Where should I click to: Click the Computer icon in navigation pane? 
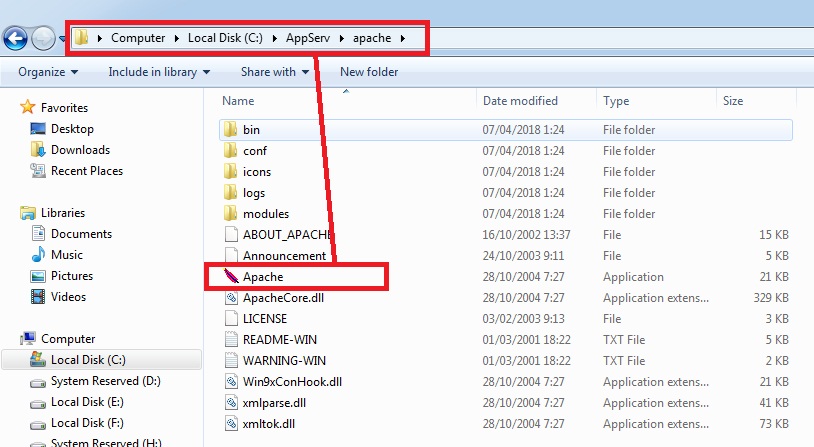click(28, 338)
